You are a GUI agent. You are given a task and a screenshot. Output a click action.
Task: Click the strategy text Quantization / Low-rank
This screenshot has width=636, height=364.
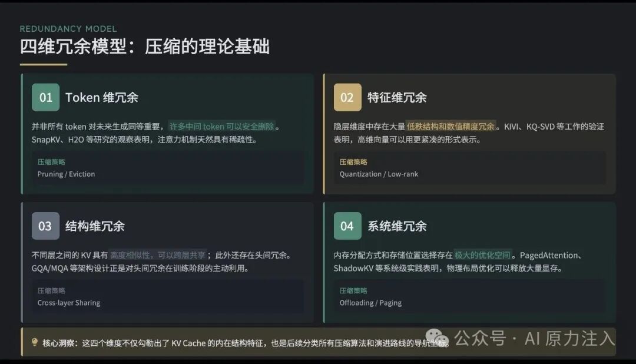379,174
